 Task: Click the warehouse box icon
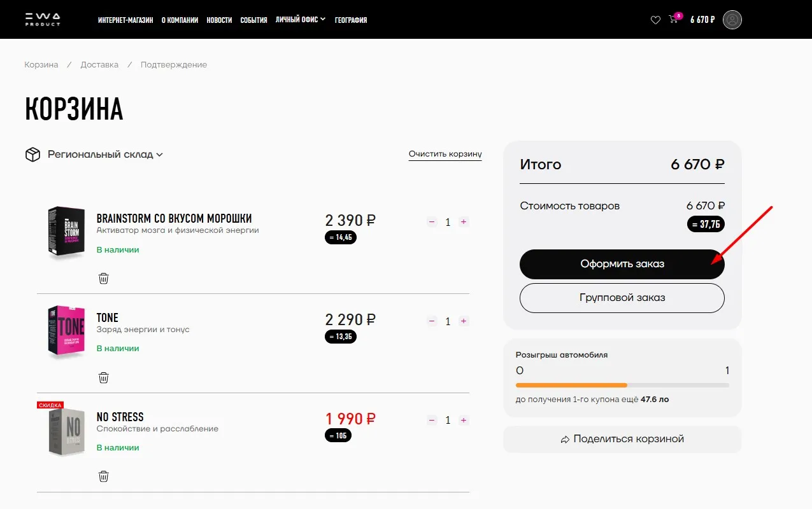[x=32, y=155]
